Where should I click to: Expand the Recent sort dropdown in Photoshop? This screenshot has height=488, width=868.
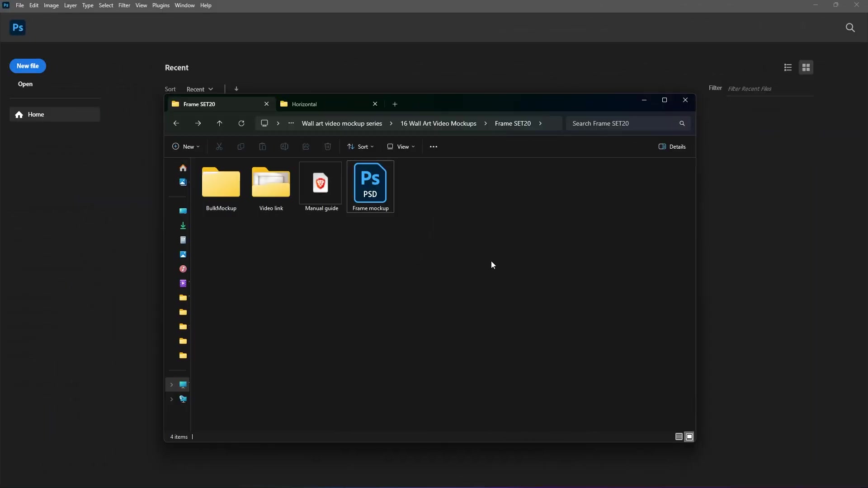[199, 89]
